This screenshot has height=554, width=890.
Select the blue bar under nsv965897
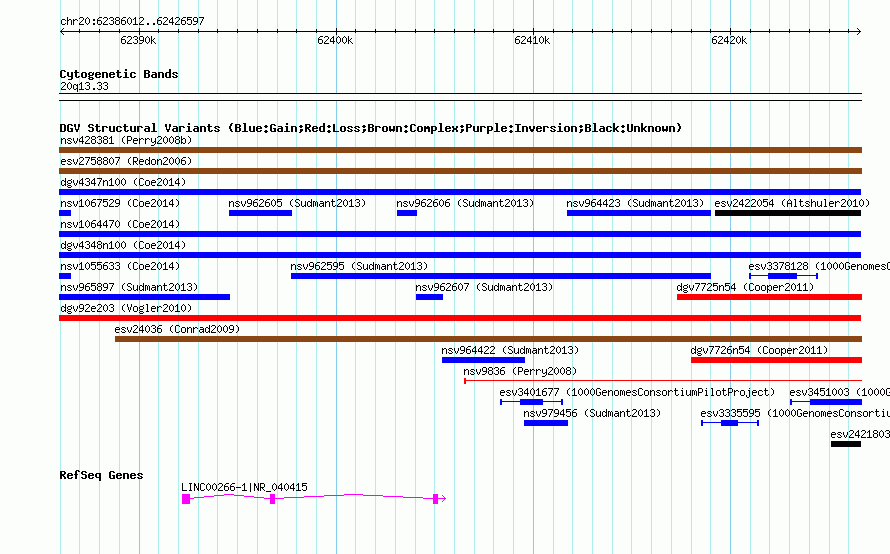point(145,297)
